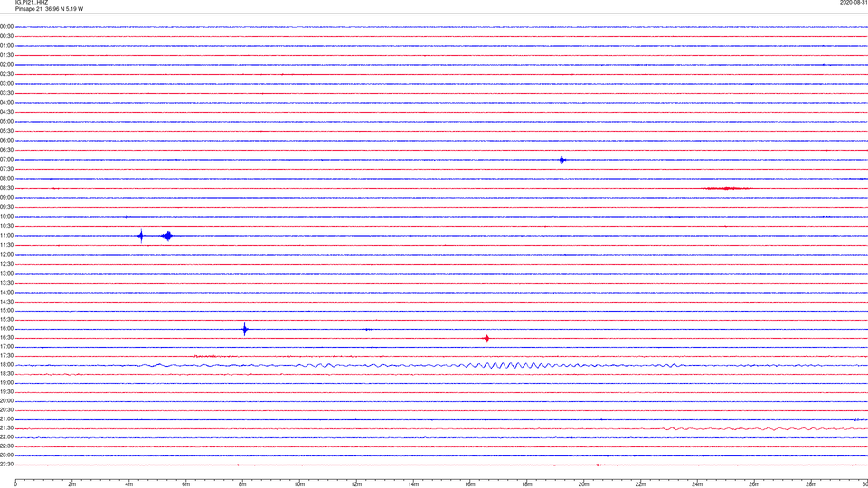Viewport: 868px width, 488px height.
Task: Click the 07:00 trace time label
Action: pyautogui.click(x=6, y=160)
